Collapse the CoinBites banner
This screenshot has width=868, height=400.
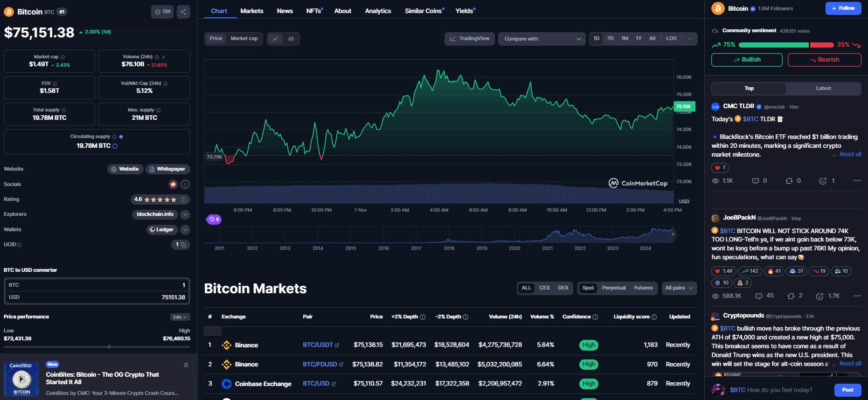186,365
